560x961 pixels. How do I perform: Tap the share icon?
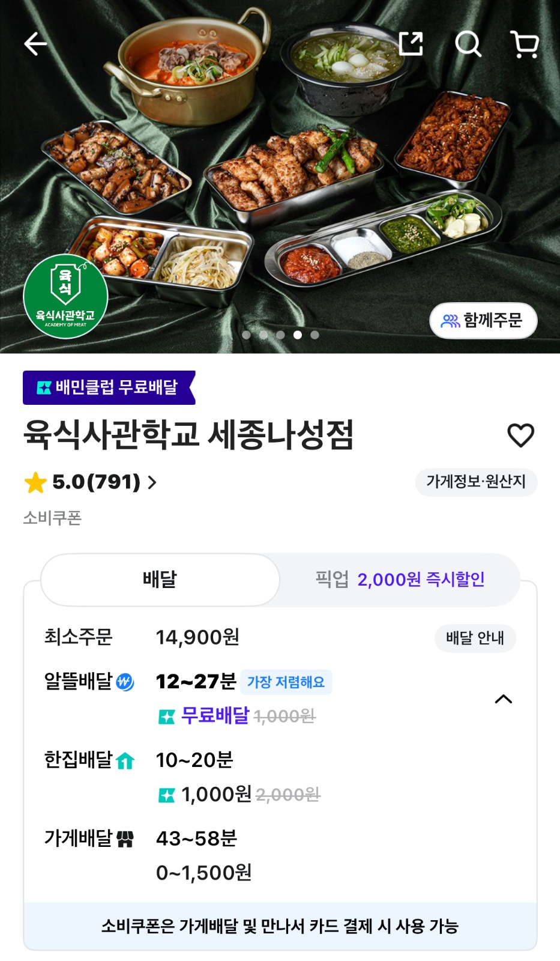(411, 44)
